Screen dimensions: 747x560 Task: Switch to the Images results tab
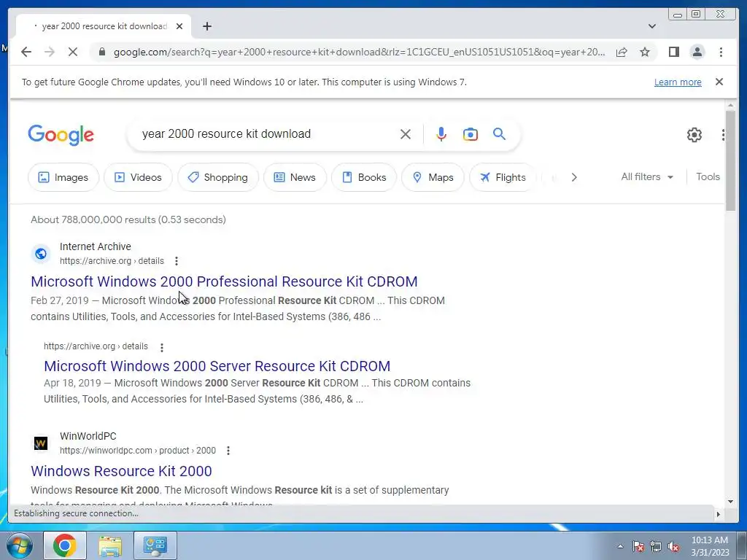click(63, 177)
